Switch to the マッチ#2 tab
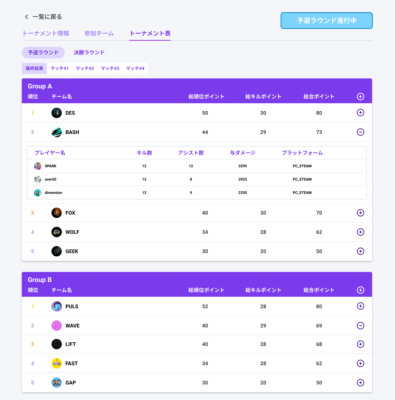 click(85, 68)
